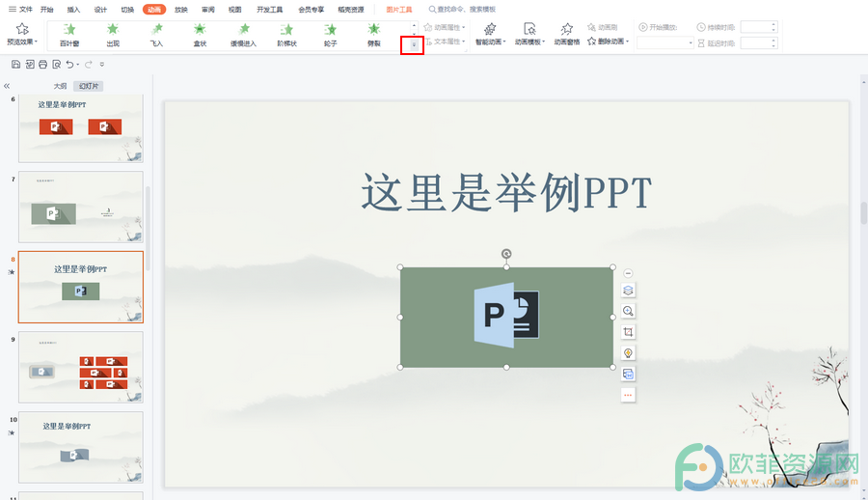Click the search commands field

click(x=462, y=10)
